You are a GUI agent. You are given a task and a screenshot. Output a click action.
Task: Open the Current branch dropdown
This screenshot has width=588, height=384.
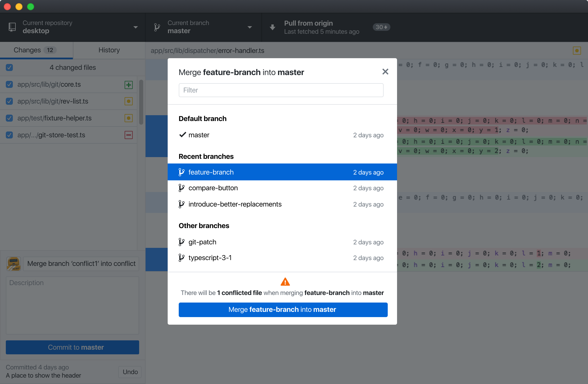pos(249,27)
